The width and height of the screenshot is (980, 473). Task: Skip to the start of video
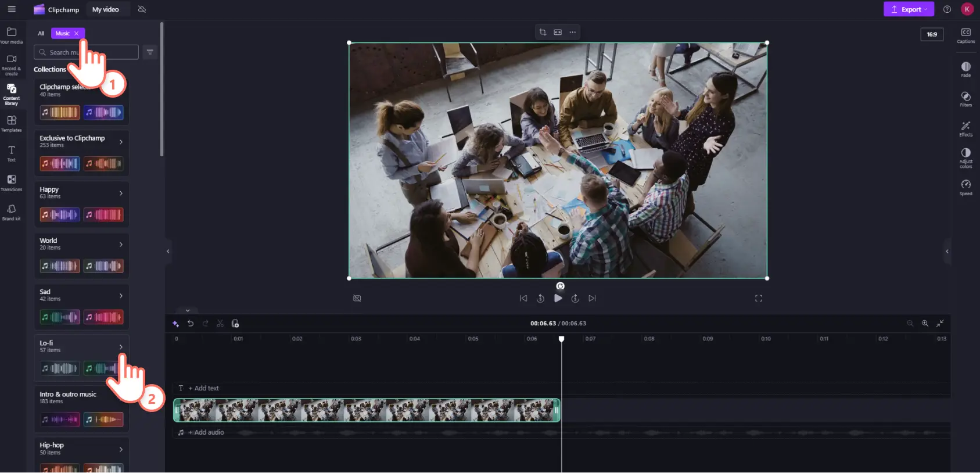pyautogui.click(x=523, y=298)
